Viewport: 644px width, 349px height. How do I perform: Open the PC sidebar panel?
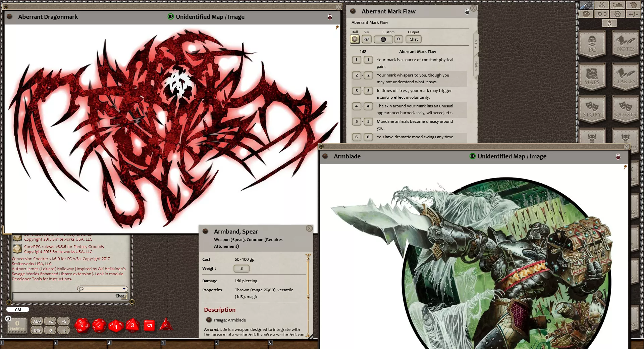pos(592,44)
